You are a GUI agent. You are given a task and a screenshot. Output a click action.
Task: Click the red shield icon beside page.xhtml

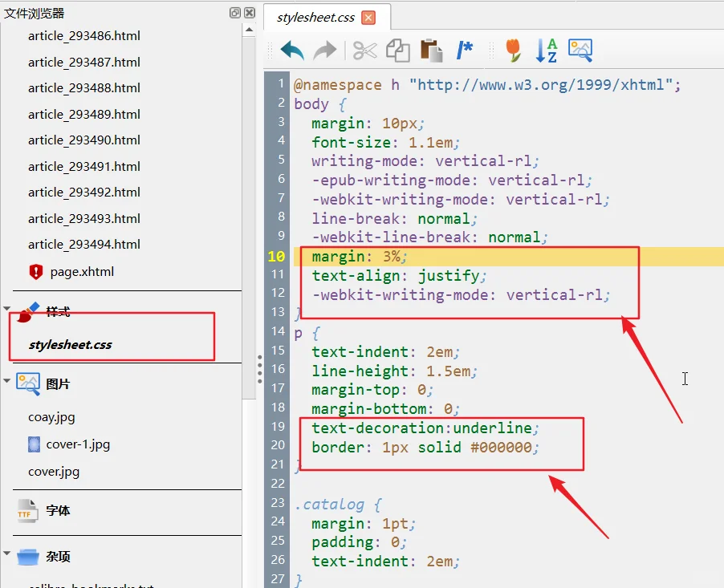35,272
